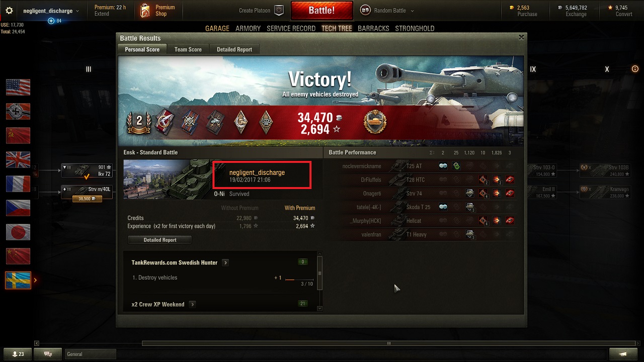
Task: Switch to the Team Score tab
Action: coord(188,49)
